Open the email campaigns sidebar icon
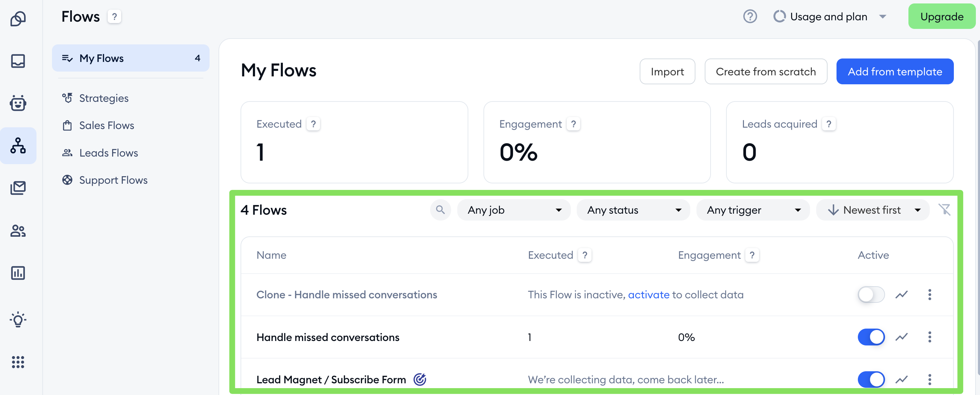The width and height of the screenshot is (980, 395). pyautogui.click(x=18, y=188)
